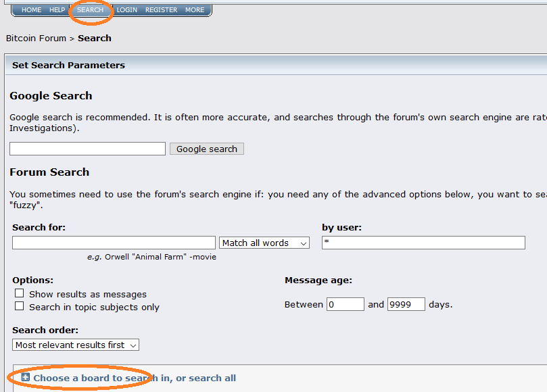This screenshot has width=547, height=392.
Task: Click the 'Search order:' label
Action: pos(45,330)
